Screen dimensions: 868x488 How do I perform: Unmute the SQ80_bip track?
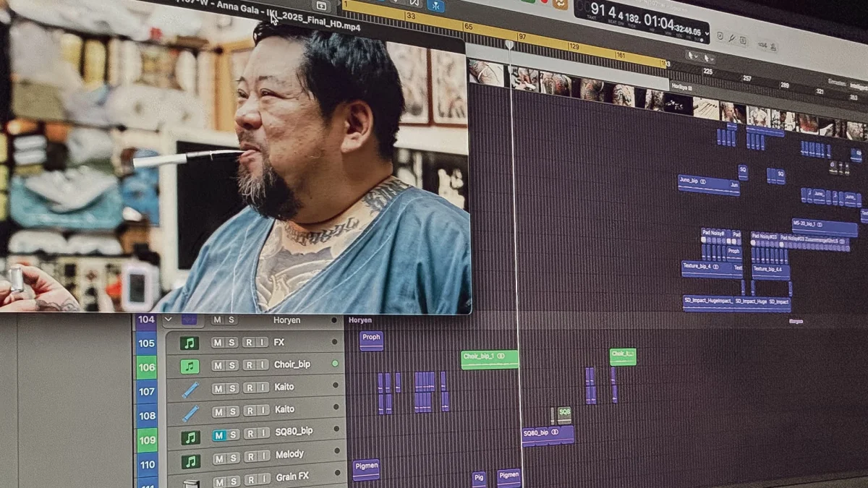pos(218,435)
